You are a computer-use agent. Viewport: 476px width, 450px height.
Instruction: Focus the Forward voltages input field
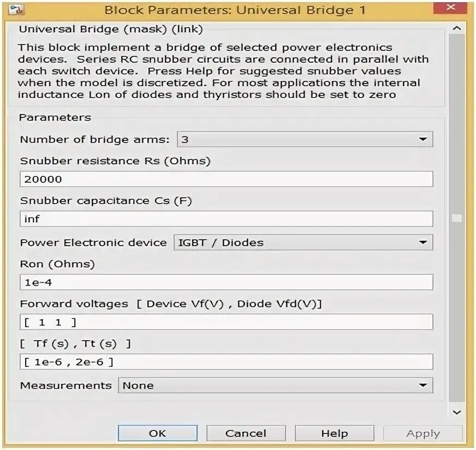(x=226, y=322)
